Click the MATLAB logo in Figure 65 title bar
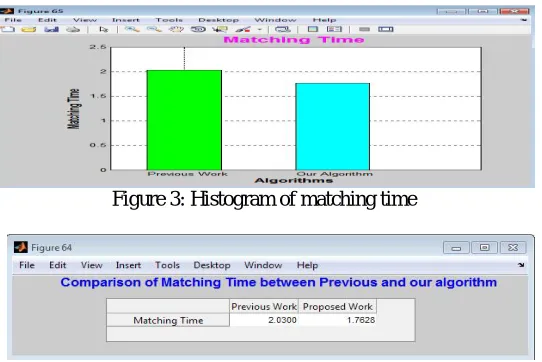The image size is (542, 362). [7, 11]
